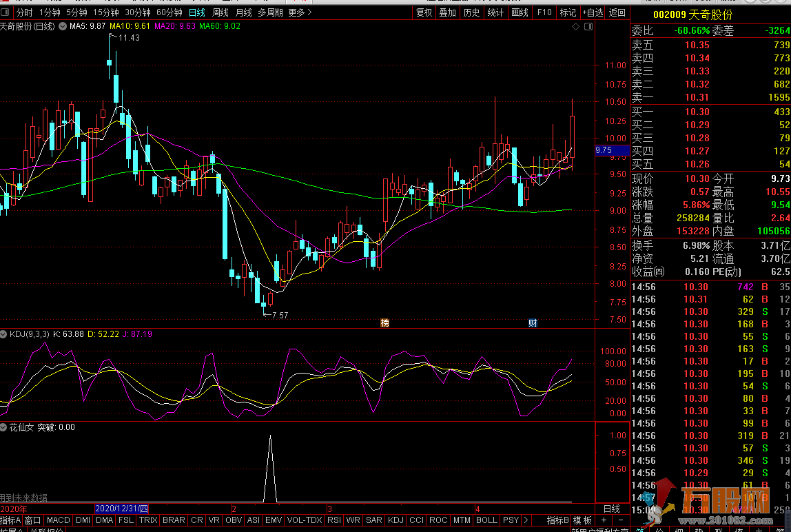Switch indicator to ASI
The image size is (791, 532).
(x=254, y=520)
